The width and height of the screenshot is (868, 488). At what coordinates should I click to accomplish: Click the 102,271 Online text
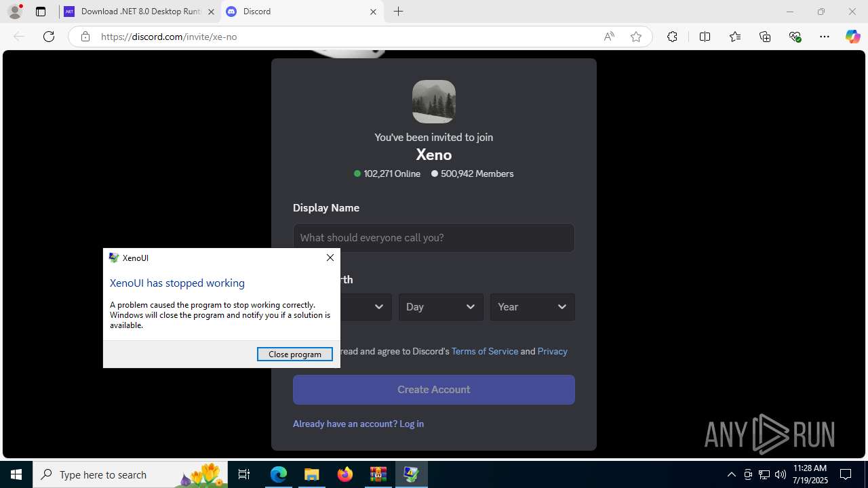tap(392, 174)
